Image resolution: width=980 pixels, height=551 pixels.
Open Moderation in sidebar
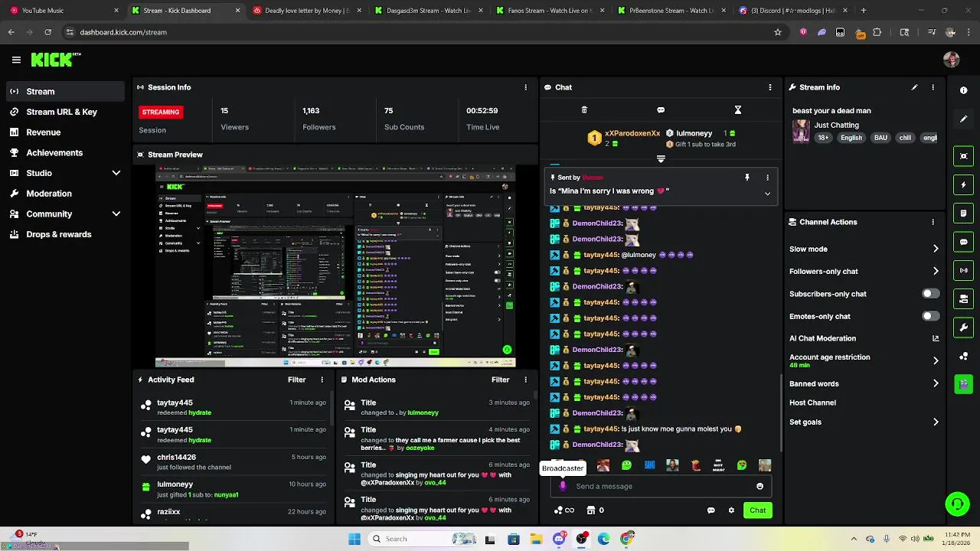pos(64,194)
